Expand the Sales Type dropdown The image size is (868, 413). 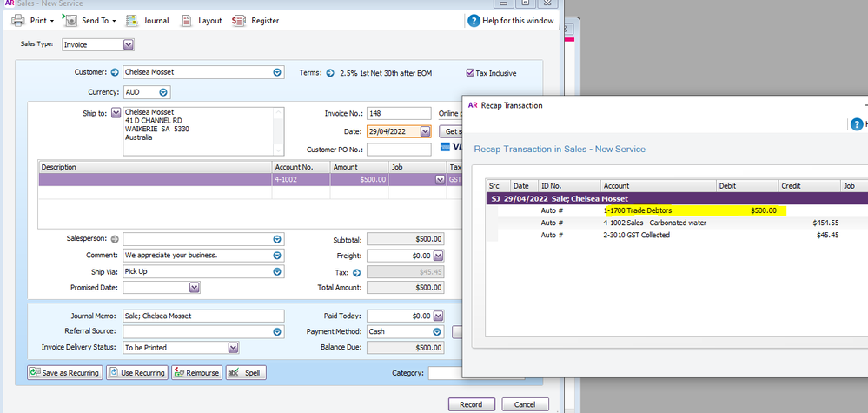tap(128, 44)
